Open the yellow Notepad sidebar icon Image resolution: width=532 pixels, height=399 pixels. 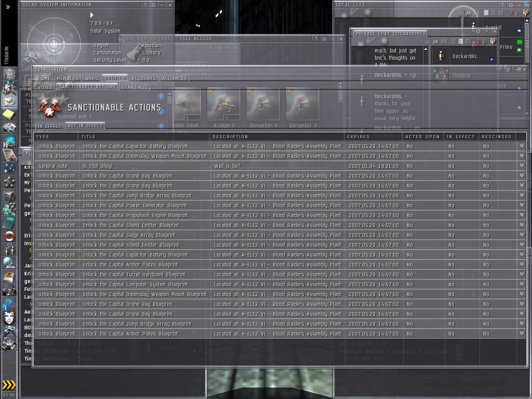pos(9,114)
